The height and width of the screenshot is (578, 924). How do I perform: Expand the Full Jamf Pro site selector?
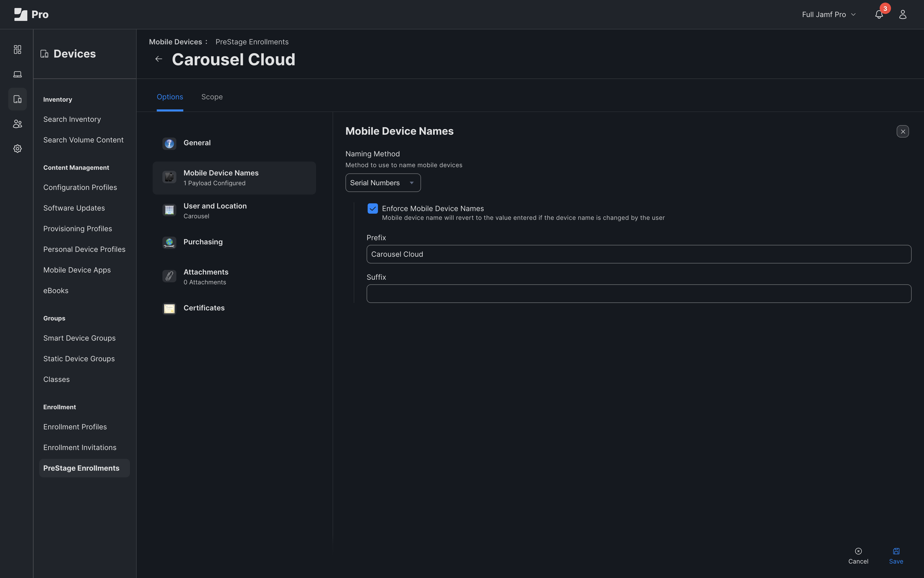[829, 14]
